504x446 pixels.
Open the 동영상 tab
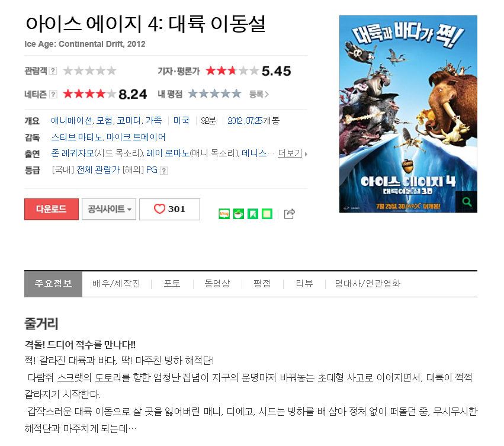217,283
